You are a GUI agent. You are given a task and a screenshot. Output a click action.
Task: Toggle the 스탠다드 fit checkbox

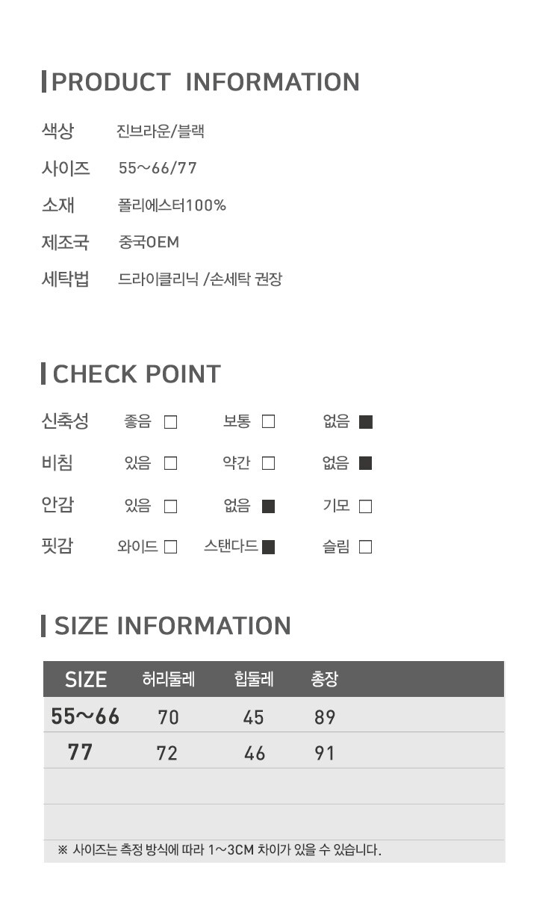pyautogui.click(x=269, y=547)
